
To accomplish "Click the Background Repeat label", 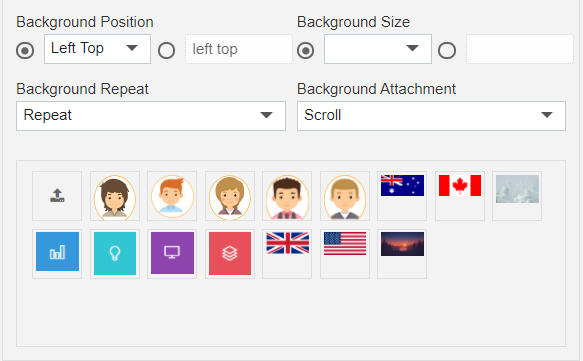I will (x=82, y=89).
